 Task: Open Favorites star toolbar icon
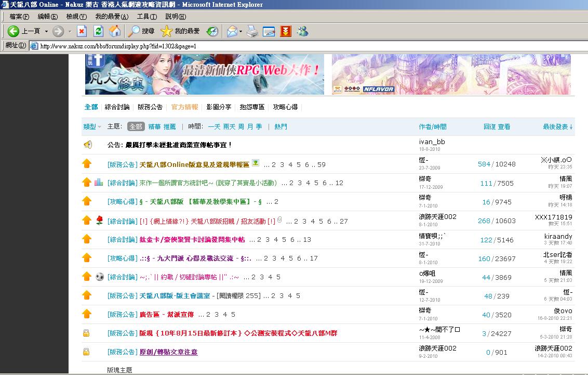pyautogui.click(x=167, y=31)
